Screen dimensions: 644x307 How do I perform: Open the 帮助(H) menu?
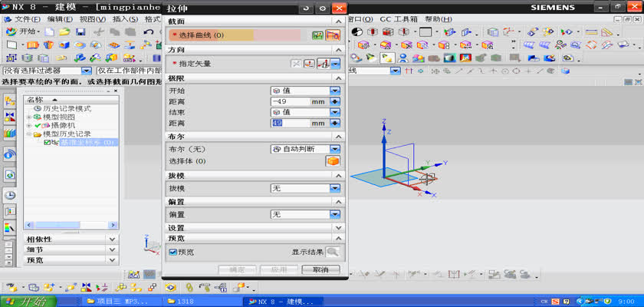439,19
